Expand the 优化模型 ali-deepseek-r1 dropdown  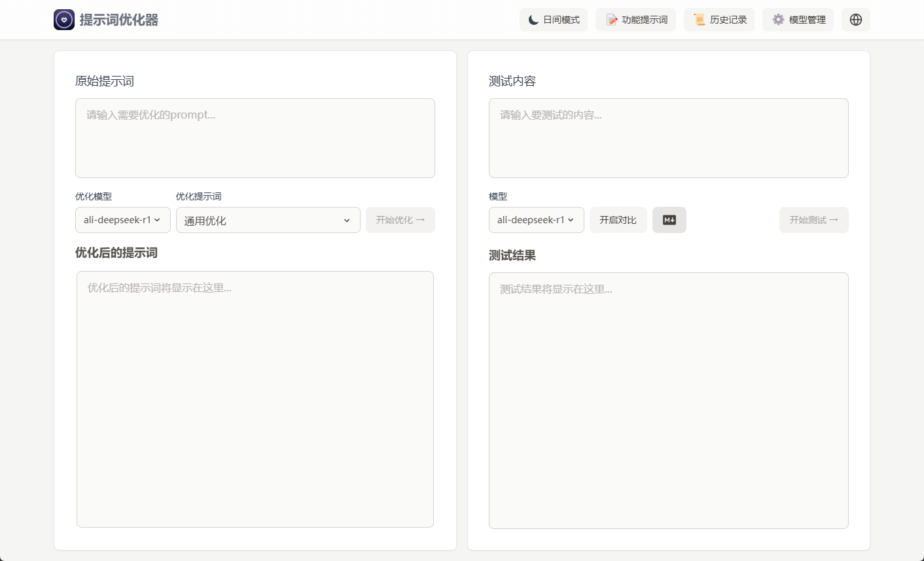click(x=122, y=220)
